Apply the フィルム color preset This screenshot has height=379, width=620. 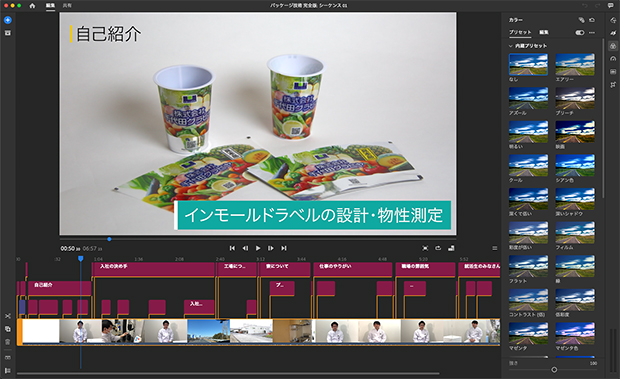tap(575, 232)
